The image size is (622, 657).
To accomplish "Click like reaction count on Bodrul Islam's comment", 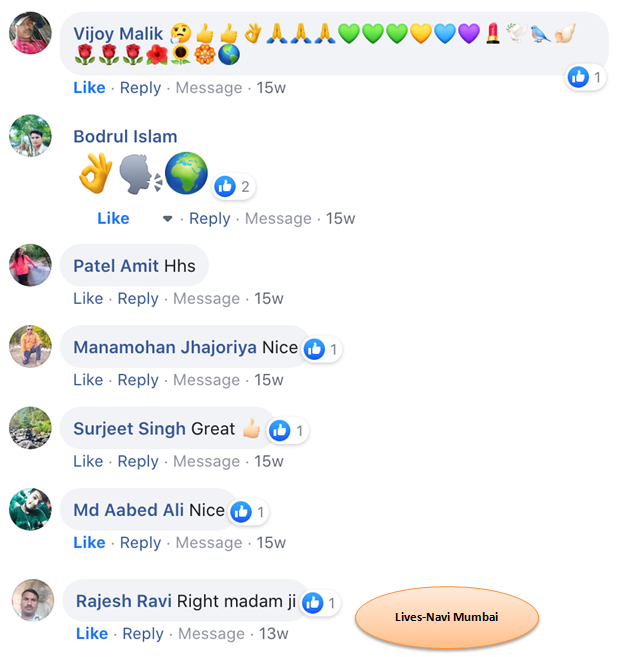I will (245, 187).
